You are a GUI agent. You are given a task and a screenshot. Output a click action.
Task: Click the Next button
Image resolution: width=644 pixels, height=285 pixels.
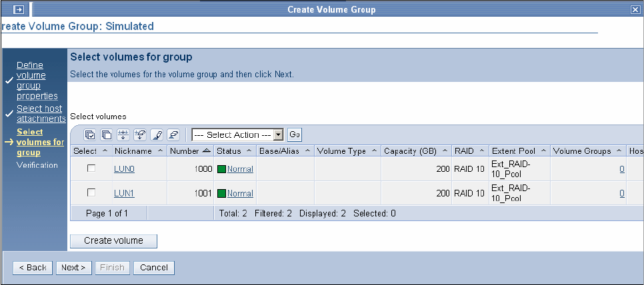[73, 268]
